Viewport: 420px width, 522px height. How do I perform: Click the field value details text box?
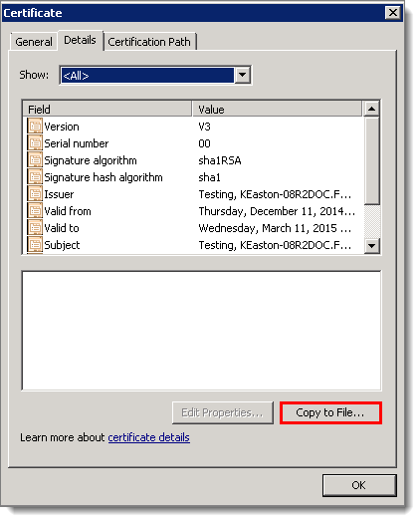[201, 331]
